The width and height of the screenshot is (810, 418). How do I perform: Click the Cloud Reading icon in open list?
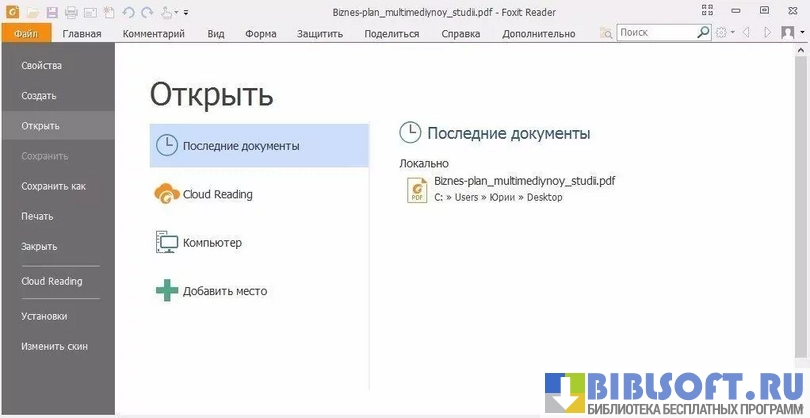[x=166, y=194]
